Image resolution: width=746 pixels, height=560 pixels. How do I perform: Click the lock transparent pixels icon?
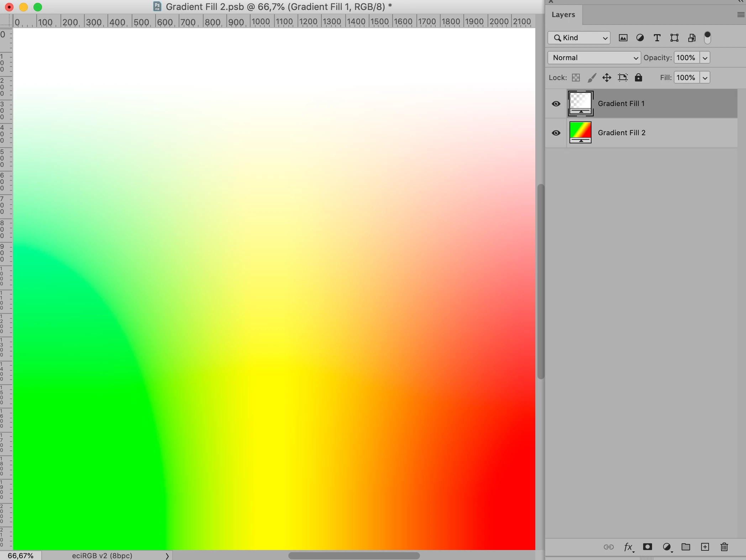click(x=576, y=78)
